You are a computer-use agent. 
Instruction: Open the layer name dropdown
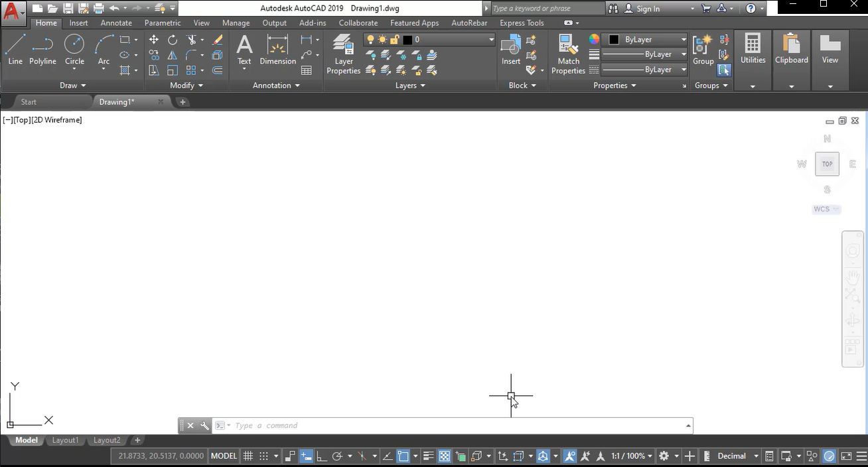tap(491, 40)
